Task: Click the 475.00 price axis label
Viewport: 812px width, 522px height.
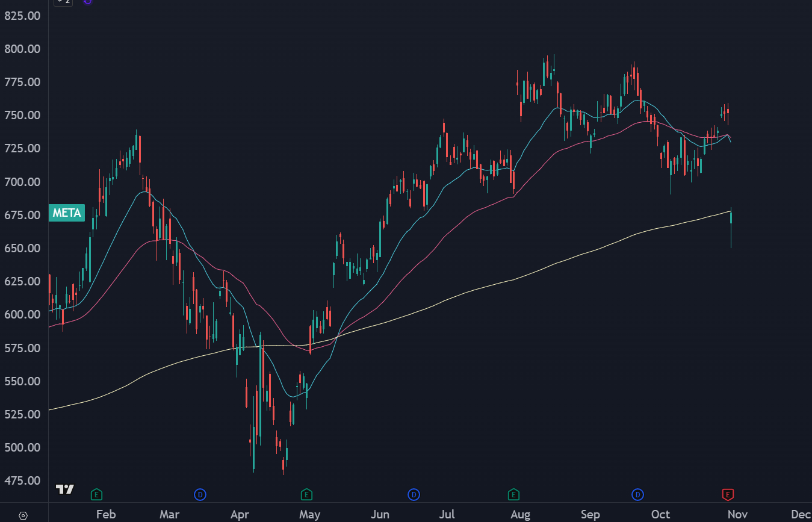Action: (22, 480)
